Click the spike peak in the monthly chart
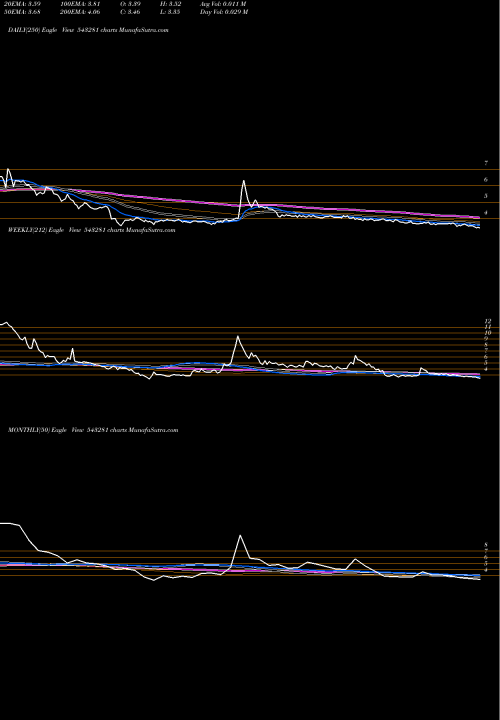The width and height of the screenshot is (500, 720). 240,535
